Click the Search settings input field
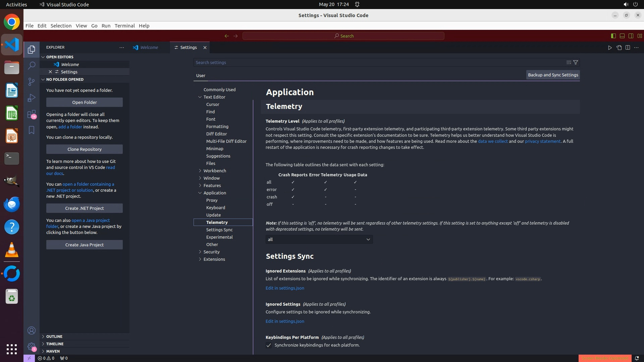 [379, 62]
